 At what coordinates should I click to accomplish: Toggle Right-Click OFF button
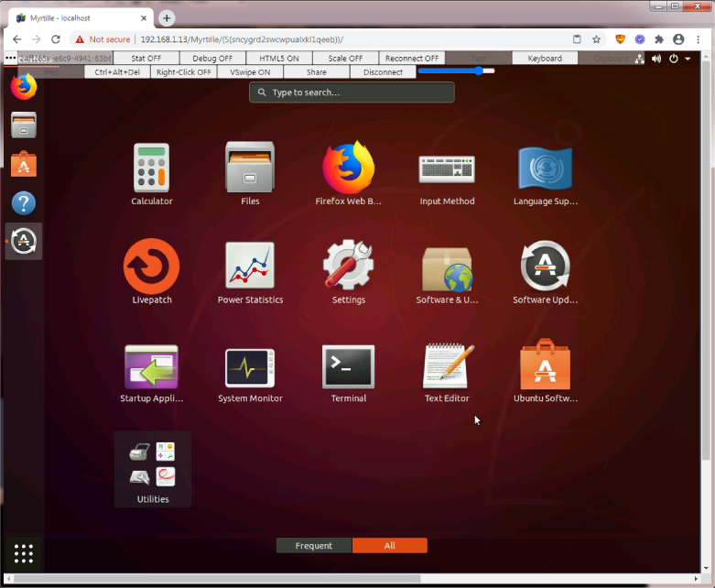tap(184, 71)
